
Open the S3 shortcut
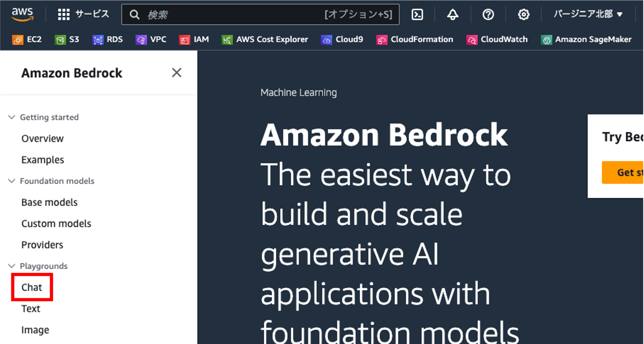point(67,39)
